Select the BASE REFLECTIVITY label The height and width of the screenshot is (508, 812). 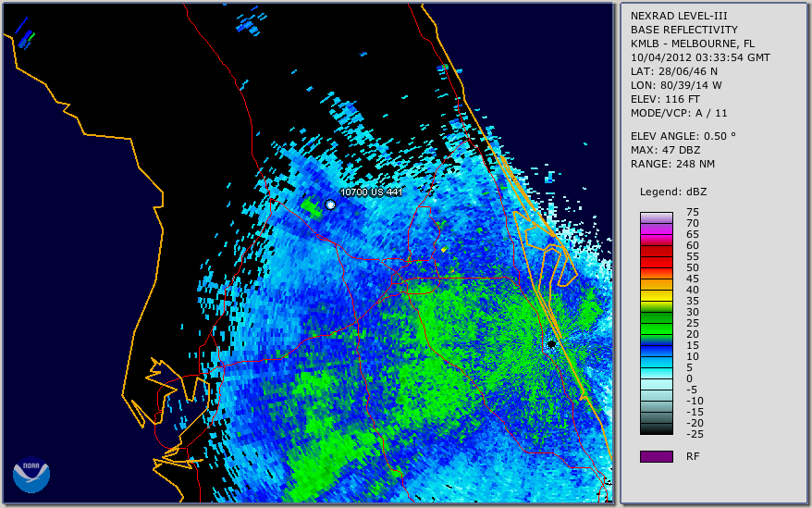pos(683,30)
